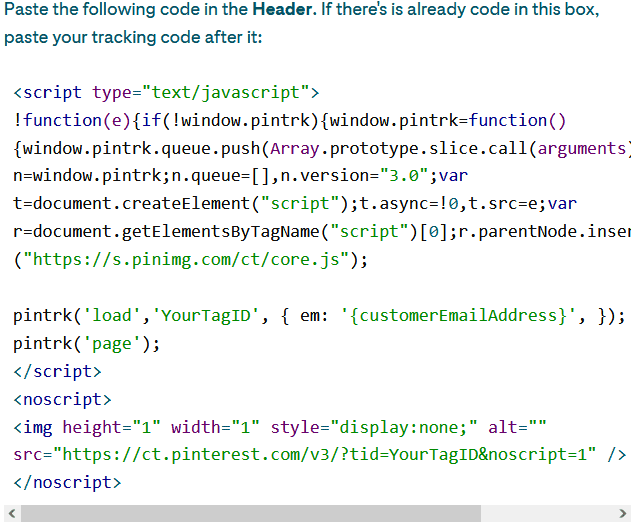Click the https://s.pinimg.com/ct/core.js URL

pyautogui.click(x=186, y=260)
